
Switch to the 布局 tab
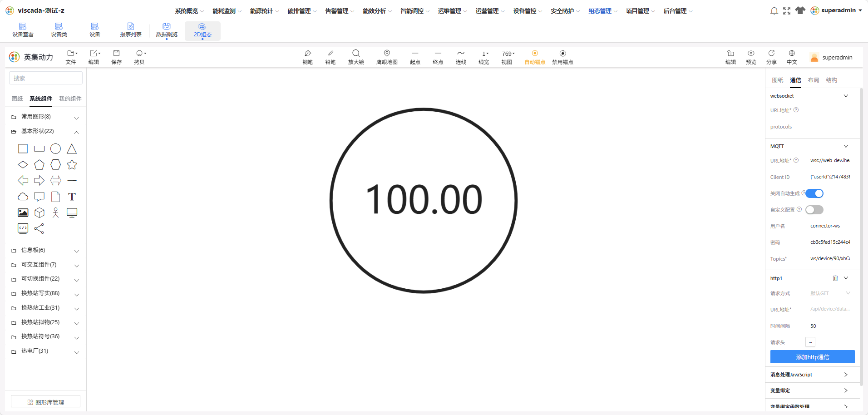[x=814, y=80]
